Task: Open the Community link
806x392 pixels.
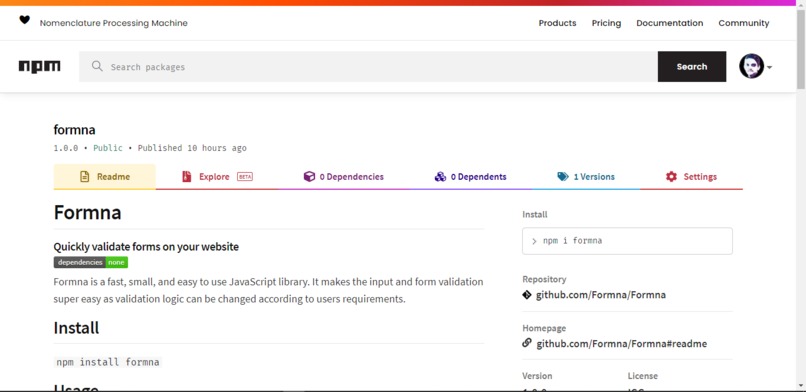Action: point(744,23)
